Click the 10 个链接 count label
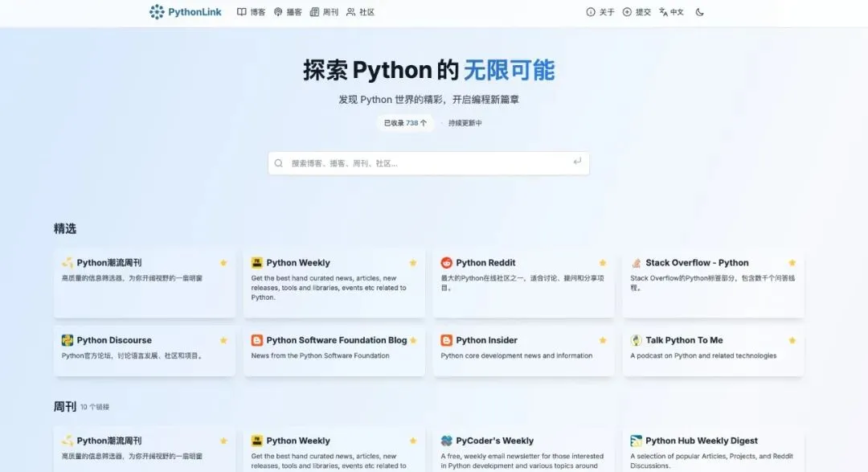The image size is (868, 472). coord(95,407)
